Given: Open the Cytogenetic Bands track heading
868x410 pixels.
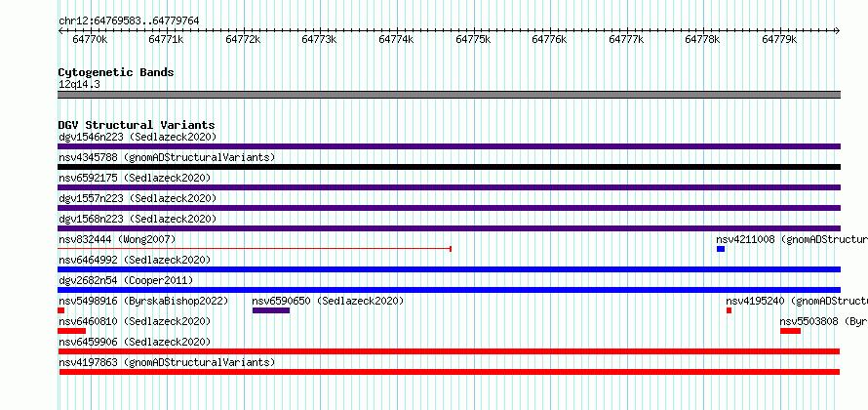Looking at the screenshot, I should [x=116, y=72].
